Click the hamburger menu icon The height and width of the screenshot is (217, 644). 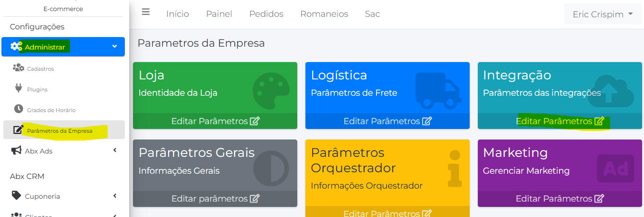click(146, 13)
